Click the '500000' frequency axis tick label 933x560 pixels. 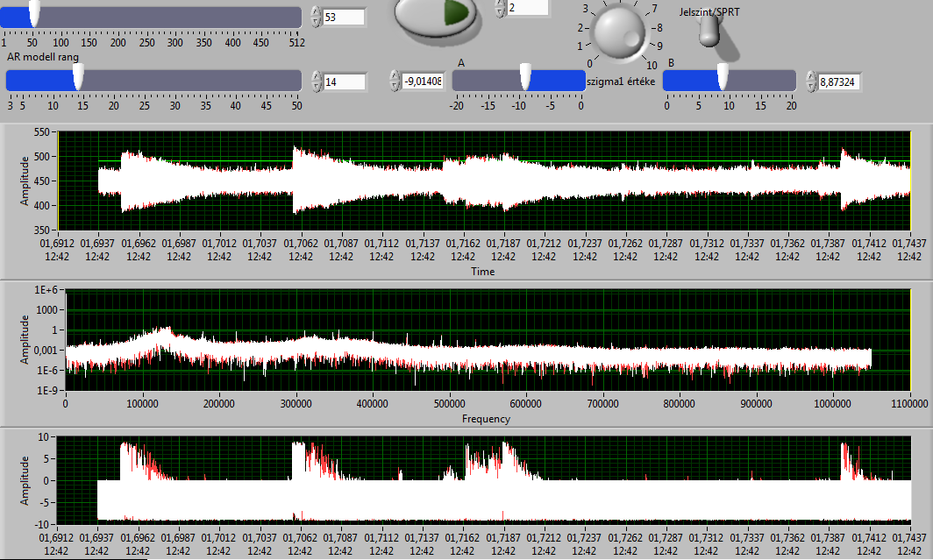pos(449,404)
